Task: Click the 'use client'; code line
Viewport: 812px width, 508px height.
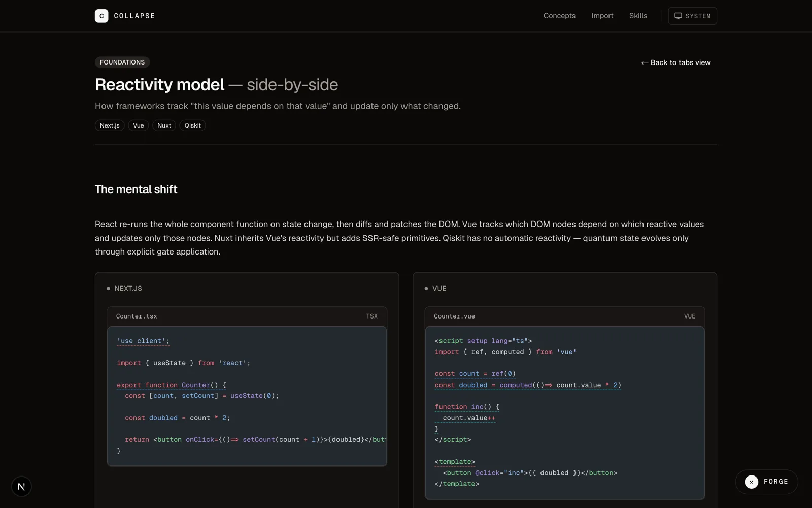Action: (x=143, y=341)
